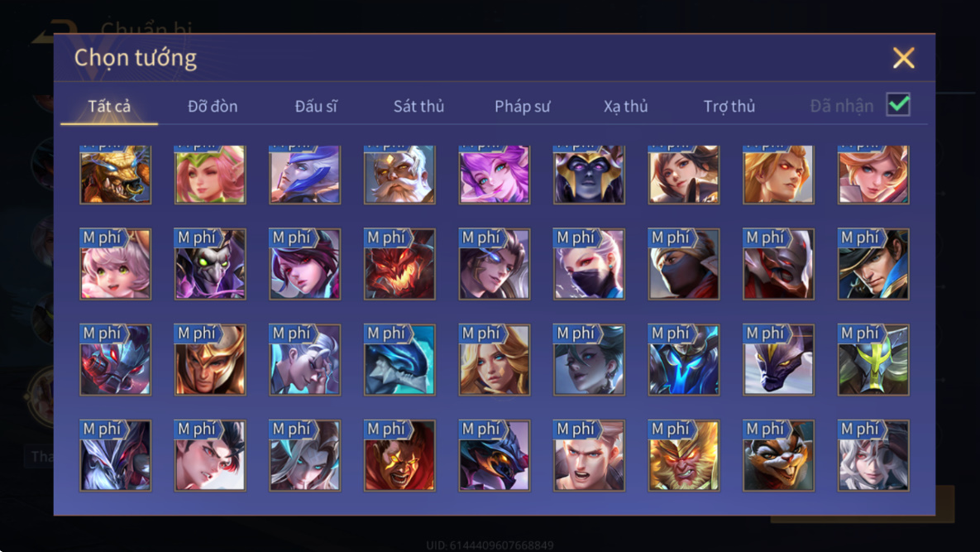
Task: Filter heroes by Đấu sĩ tab
Action: [316, 106]
